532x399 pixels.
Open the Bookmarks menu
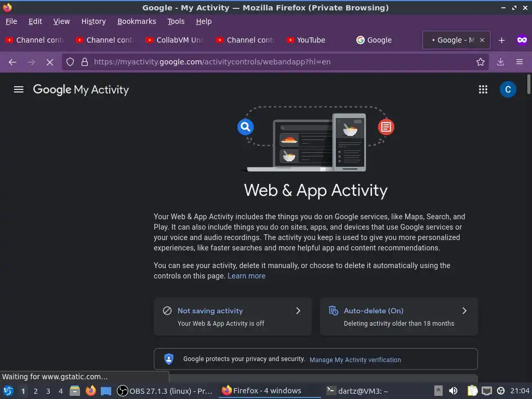point(137,21)
